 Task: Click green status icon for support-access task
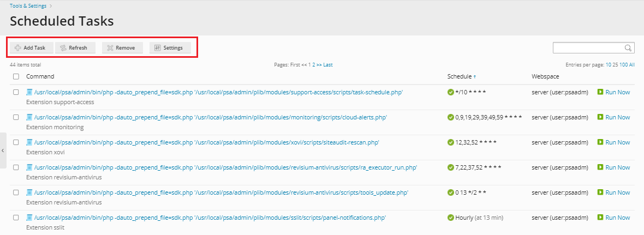coord(451,92)
